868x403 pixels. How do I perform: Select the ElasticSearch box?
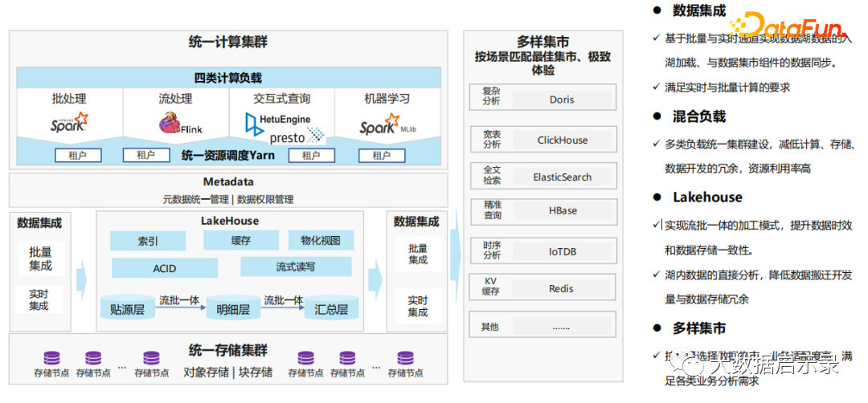pyautogui.click(x=561, y=177)
